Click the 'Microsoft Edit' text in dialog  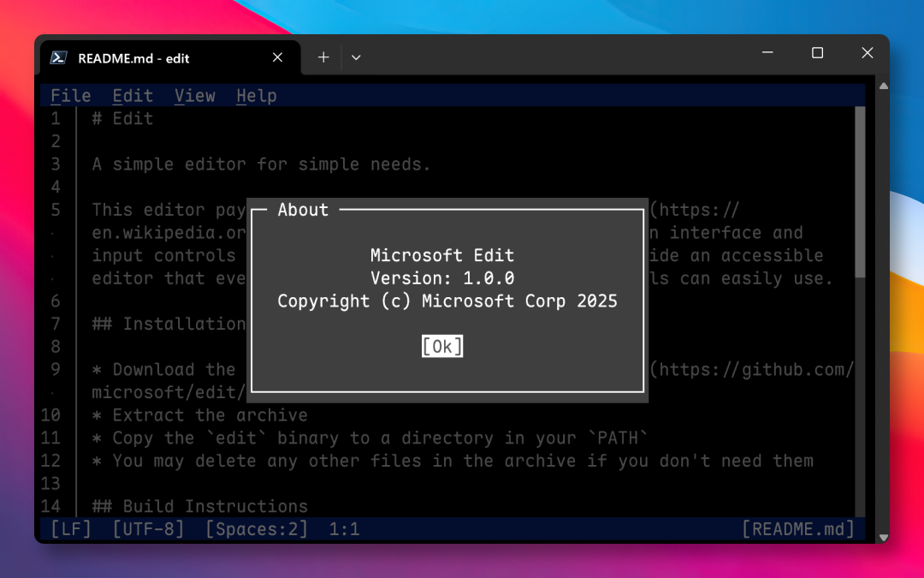442,255
